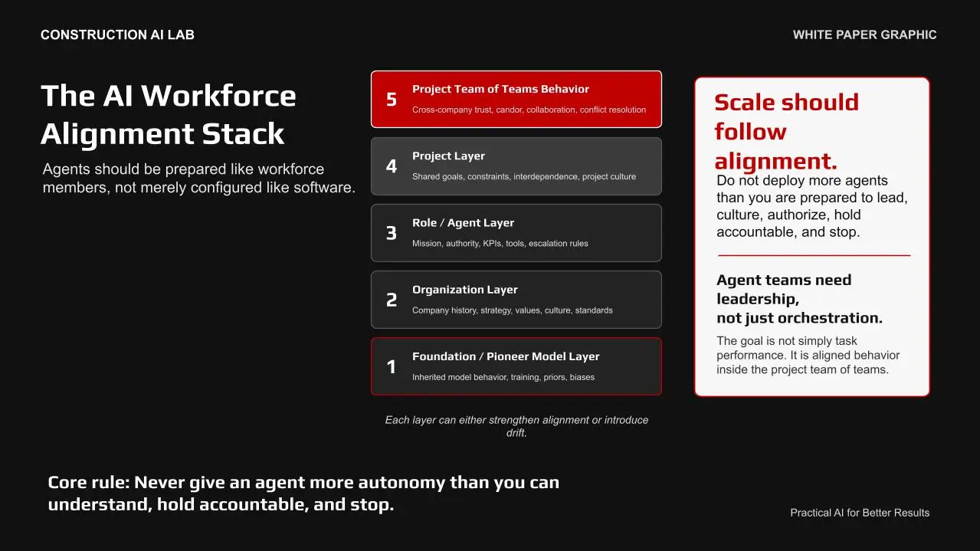Select the title 'The AI Workforce Alignment Stack'
This screenshot has width=980, height=551.
pos(169,114)
